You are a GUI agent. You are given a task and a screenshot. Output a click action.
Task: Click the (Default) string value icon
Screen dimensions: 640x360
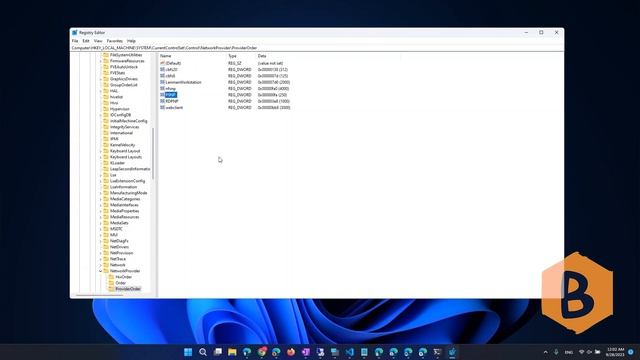pos(162,63)
